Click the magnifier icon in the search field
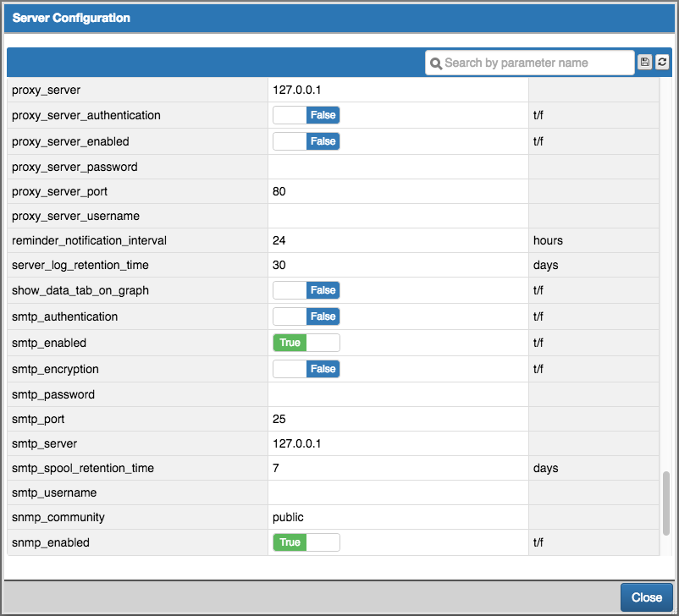The width and height of the screenshot is (679, 616). pos(436,63)
